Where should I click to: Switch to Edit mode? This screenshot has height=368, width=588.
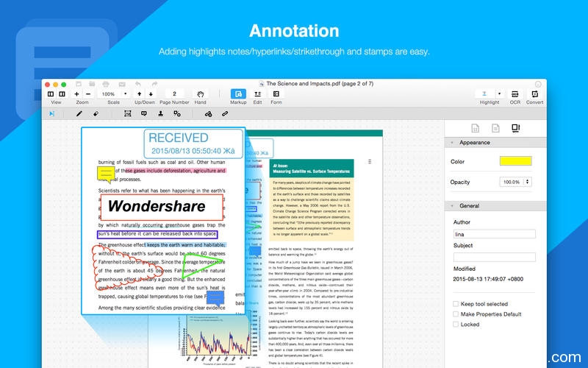[258, 94]
